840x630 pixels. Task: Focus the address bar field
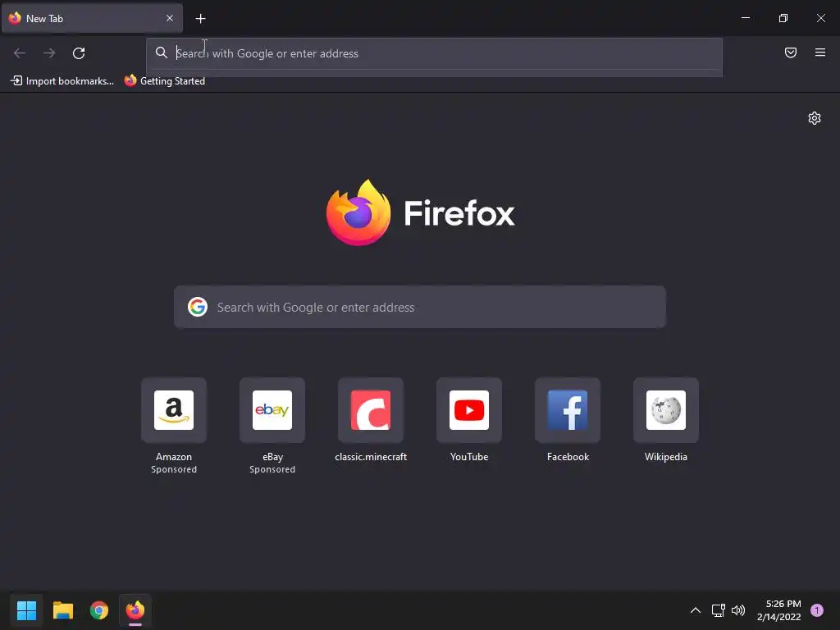pyautogui.click(x=435, y=53)
